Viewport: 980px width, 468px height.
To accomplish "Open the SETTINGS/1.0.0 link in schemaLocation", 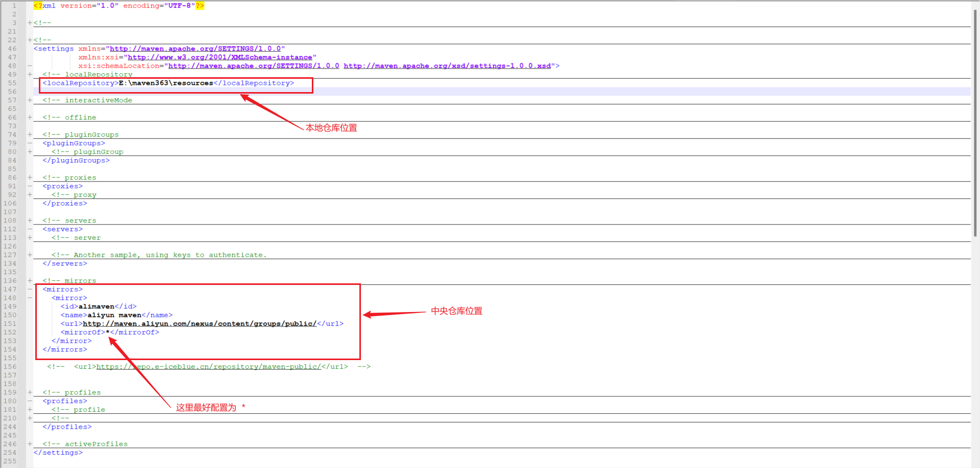I will [x=254, y=66].
